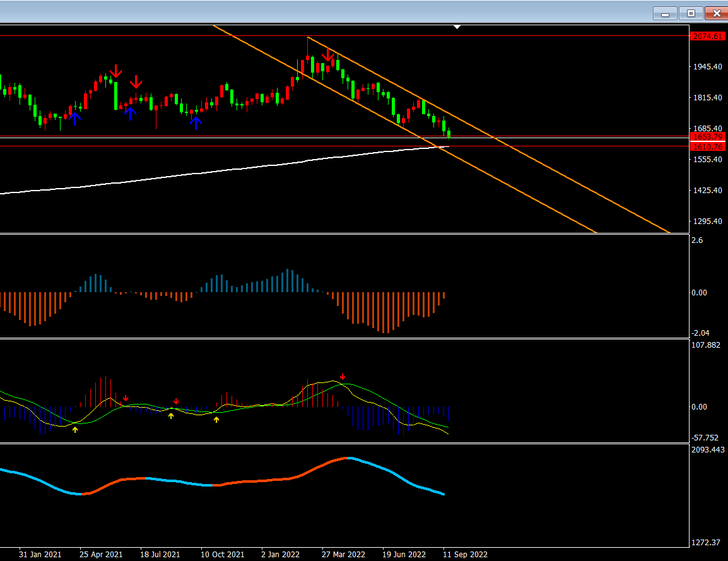Click the 1815.40 price scale value
The height and width of the screenshot is (561, 728).
tap(708, 98)
